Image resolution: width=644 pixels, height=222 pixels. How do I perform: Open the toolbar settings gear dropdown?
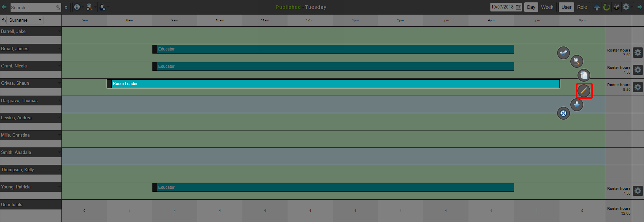pos(627,7)
